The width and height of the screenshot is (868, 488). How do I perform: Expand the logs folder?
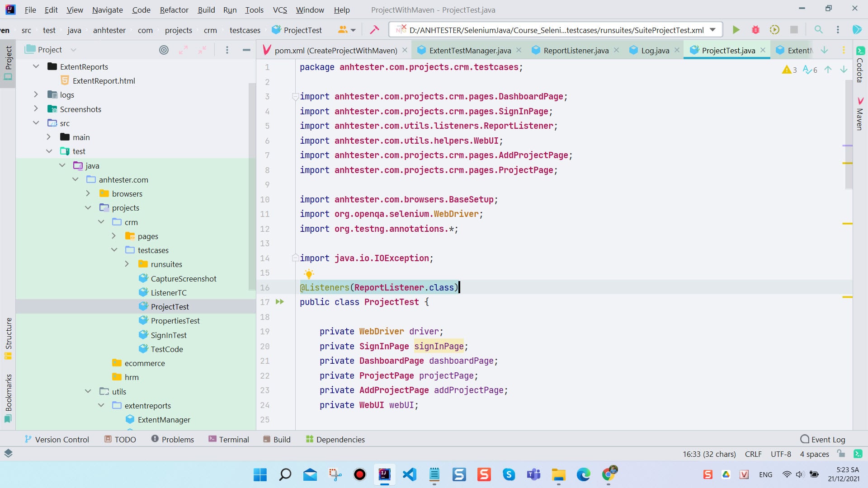36,95
